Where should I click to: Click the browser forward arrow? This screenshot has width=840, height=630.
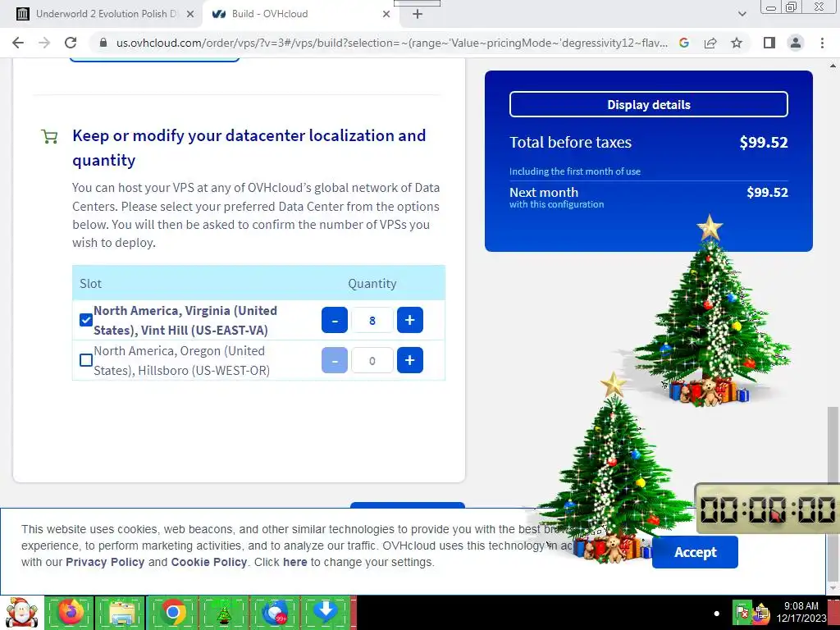click(x=44, y=43)
